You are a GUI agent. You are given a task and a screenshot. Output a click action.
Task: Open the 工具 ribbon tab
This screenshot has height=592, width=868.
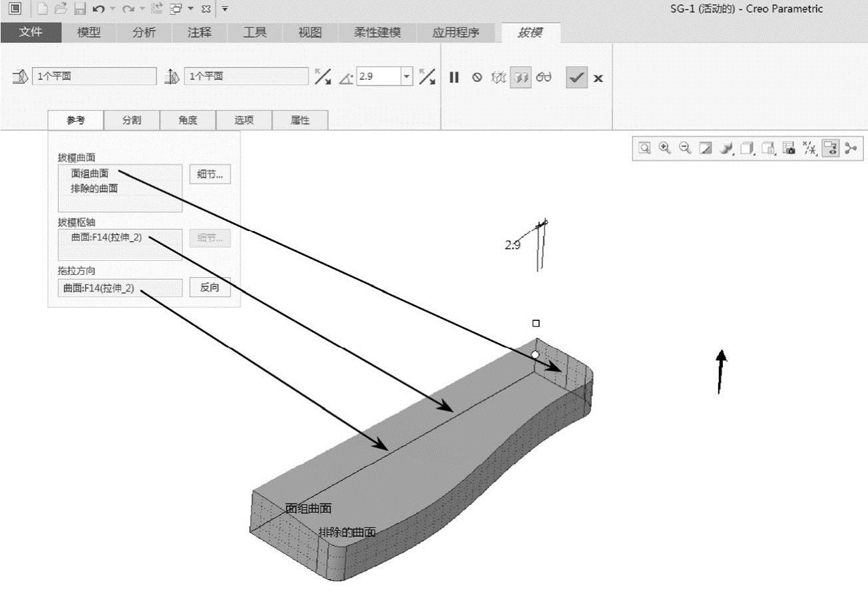pos(255,32)
